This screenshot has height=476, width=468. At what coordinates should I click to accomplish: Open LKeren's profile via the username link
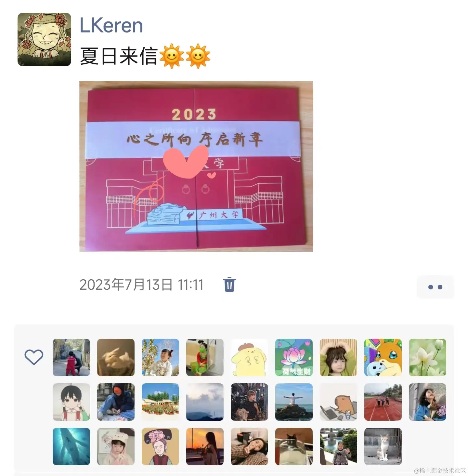point(111,25)
